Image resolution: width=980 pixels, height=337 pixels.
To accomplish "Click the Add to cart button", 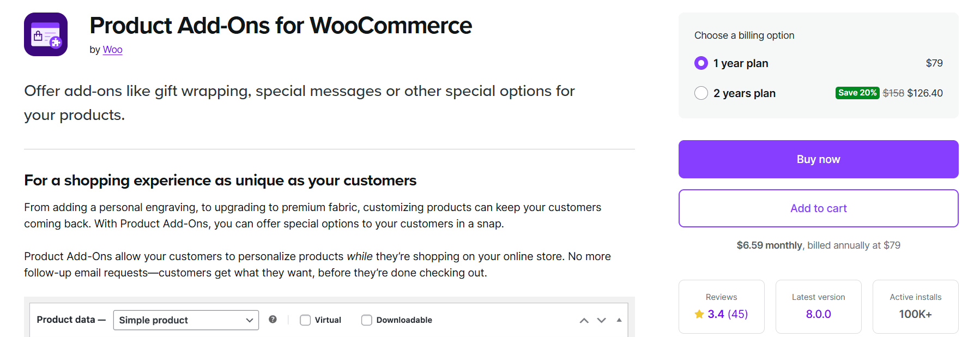I will [x=818, y=208].
